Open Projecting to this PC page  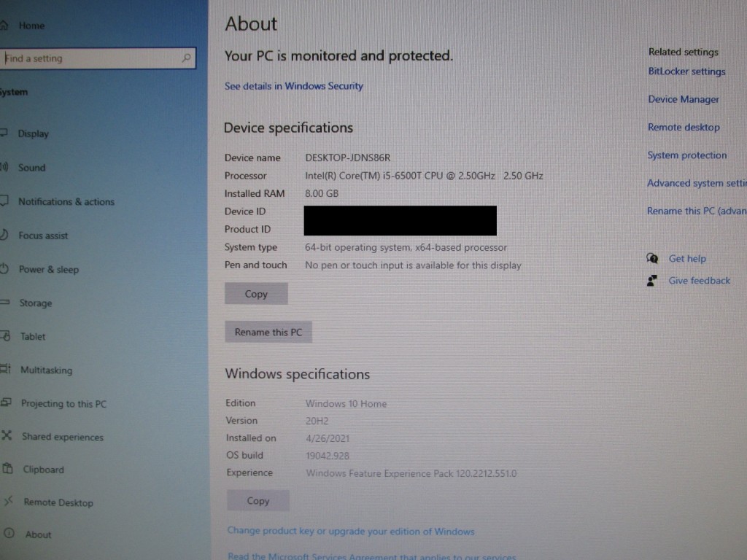point(64,404)
